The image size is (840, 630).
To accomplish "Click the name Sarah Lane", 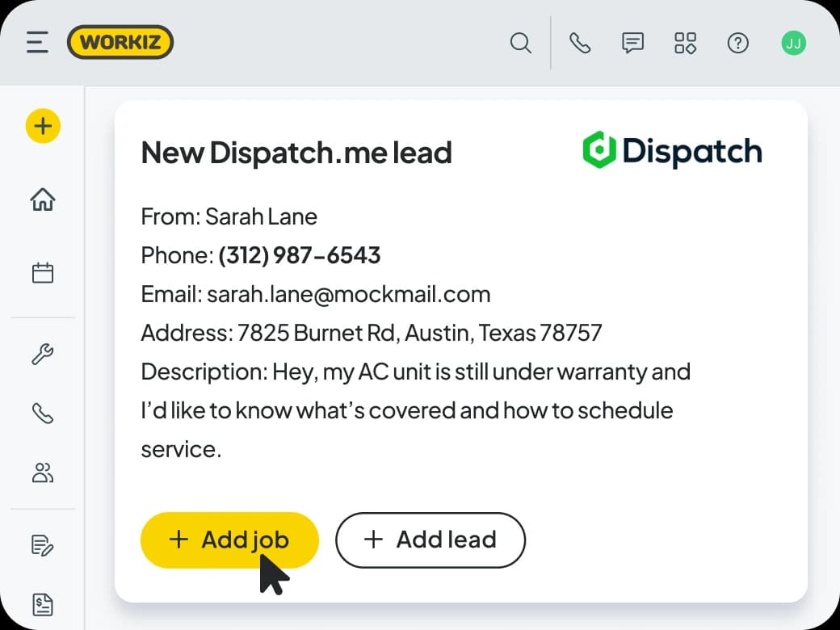I will click(262, 216).
